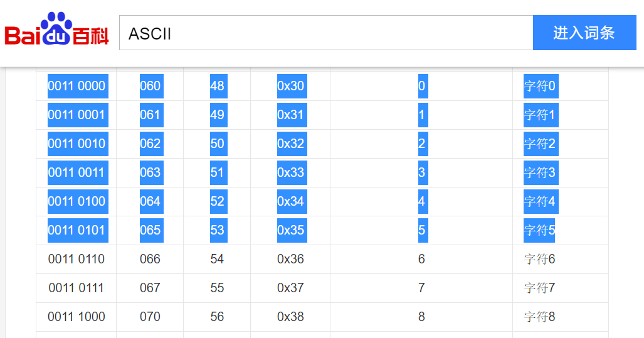Click the Baidu Baike logo
The image size is (644, 338).
[56, 29]
